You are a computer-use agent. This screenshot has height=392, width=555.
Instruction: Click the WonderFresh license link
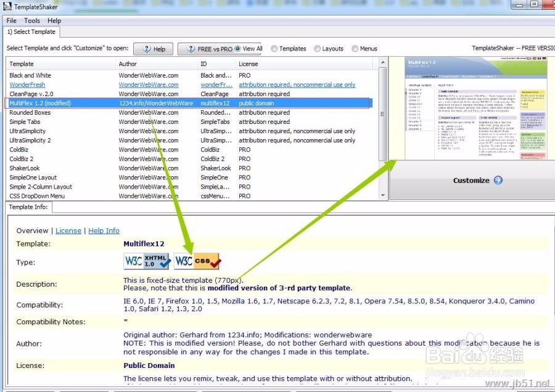[x=297, y=84]
